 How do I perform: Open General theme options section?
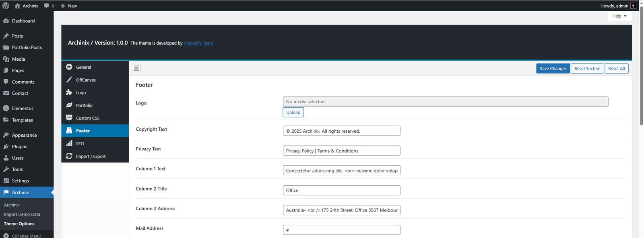tap(83, 67)
